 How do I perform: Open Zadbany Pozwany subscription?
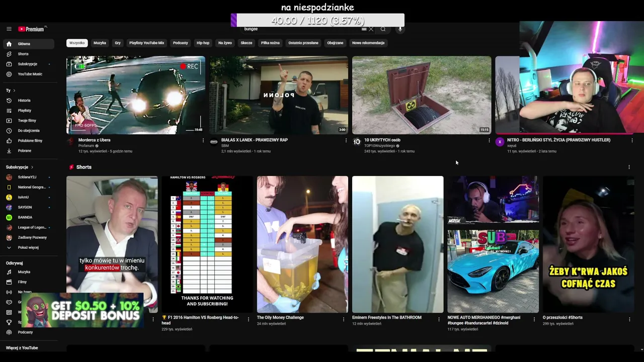tap(28, 237)
